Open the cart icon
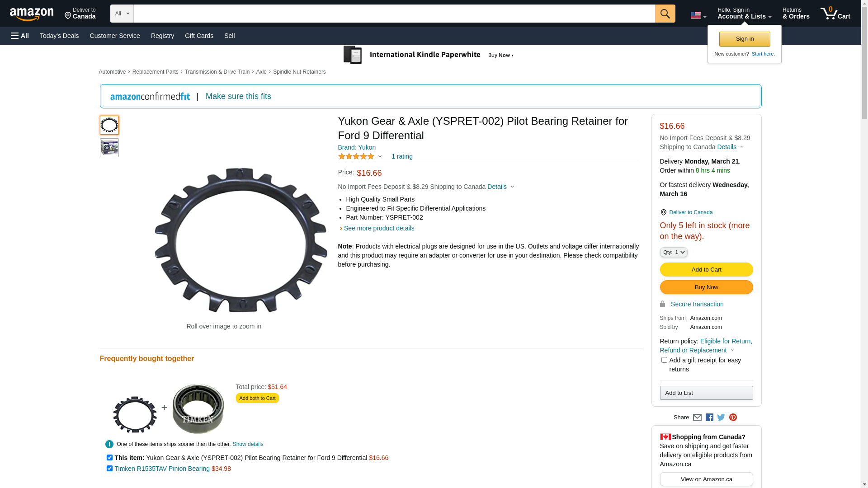Image resolution: width=868 pixels, height=488 pixels. [835, 14]
